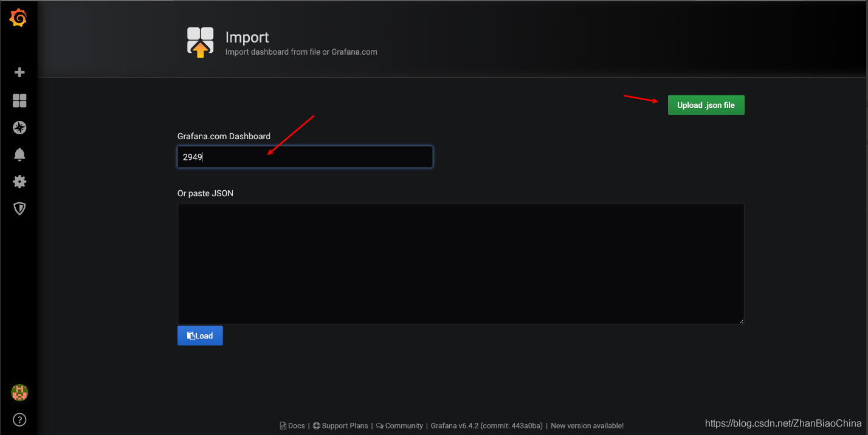
Task: Open the Support Plans footer link
Action: click(340, 426)
